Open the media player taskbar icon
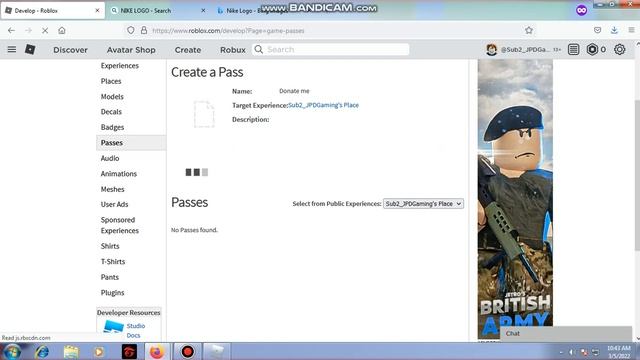This screenshot has width=640, height=360. [x=98, y=351]
